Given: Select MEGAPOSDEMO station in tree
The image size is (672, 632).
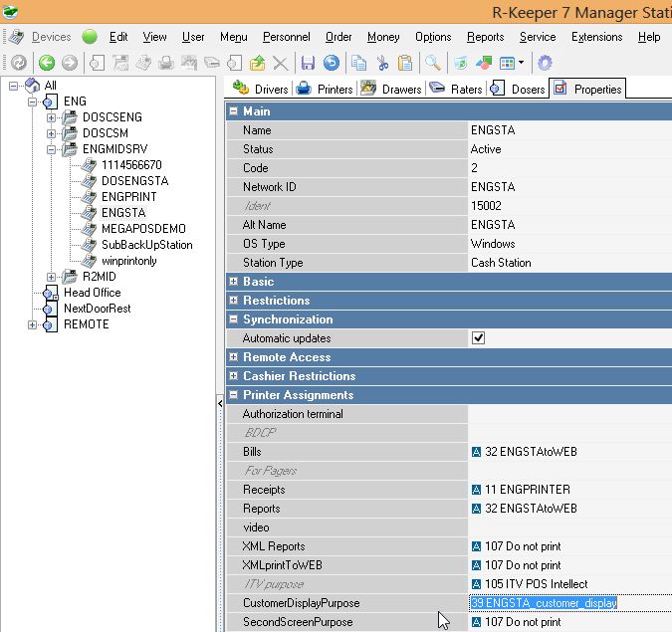Looking at the screenshot, I should [x=143, y=229].
